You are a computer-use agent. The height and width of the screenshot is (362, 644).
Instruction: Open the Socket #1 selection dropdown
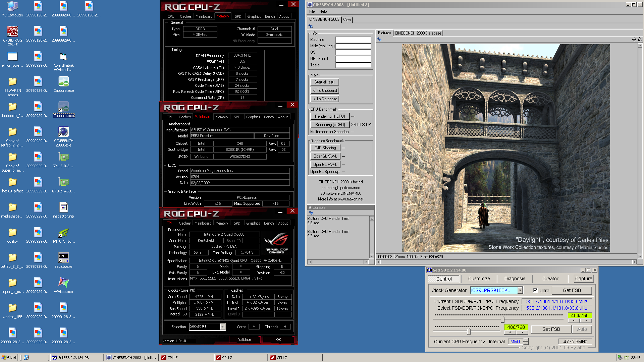pyautogui.click(x=222, y=326)
